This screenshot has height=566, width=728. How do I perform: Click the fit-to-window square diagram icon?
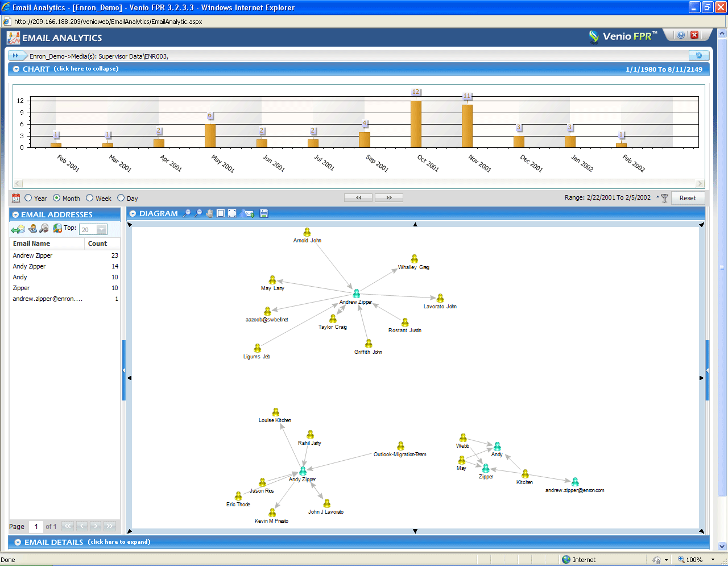221,213
